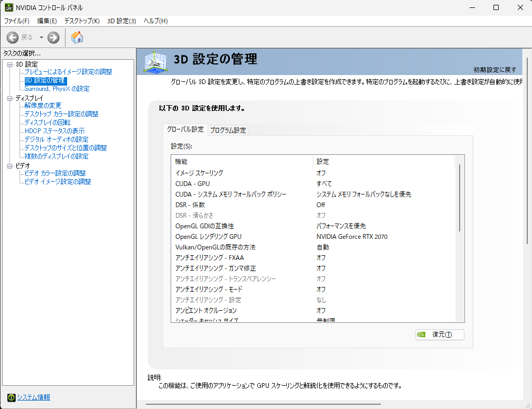Click the forward arrow navigation icon

(53, 38)
